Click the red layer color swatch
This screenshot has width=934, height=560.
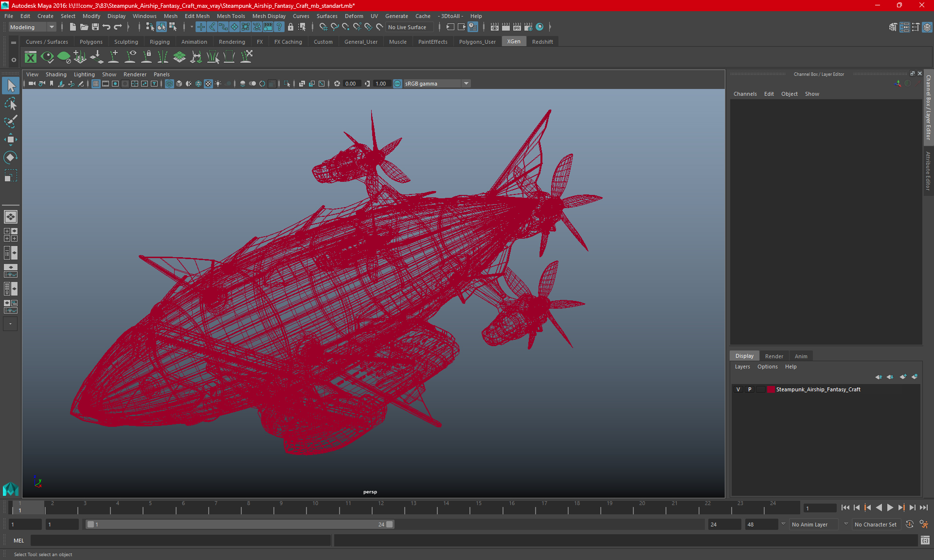coord(771,389)
